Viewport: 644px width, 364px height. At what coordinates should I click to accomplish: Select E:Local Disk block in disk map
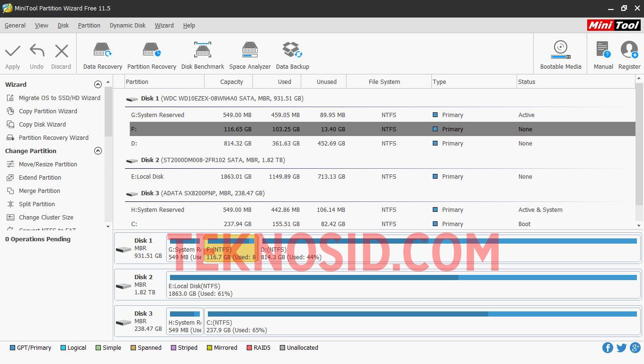click(x=403, y=285)
